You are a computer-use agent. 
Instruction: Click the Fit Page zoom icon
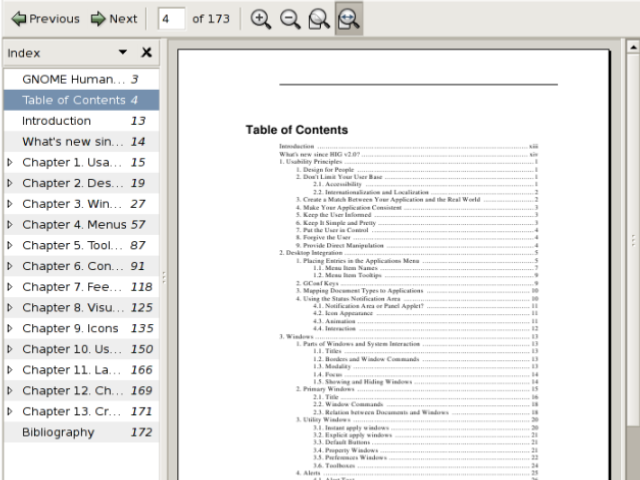319,18
